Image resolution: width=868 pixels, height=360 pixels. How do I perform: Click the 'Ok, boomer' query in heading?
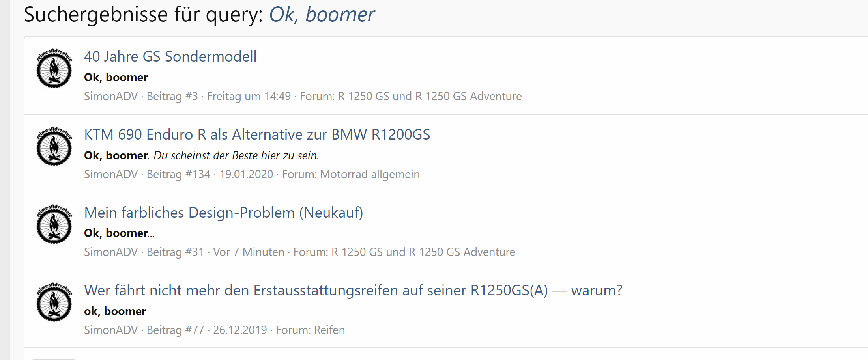[x=322, y=15]
